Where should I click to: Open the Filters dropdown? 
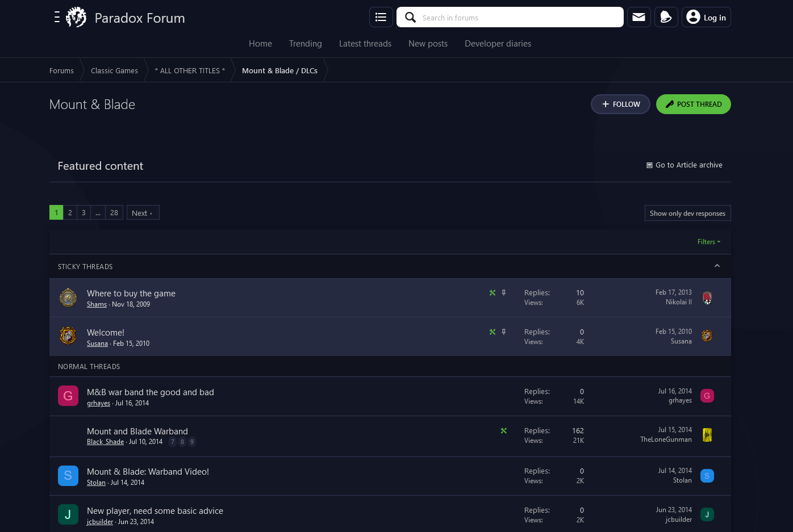pyautogui.click(x=709, y=242)
